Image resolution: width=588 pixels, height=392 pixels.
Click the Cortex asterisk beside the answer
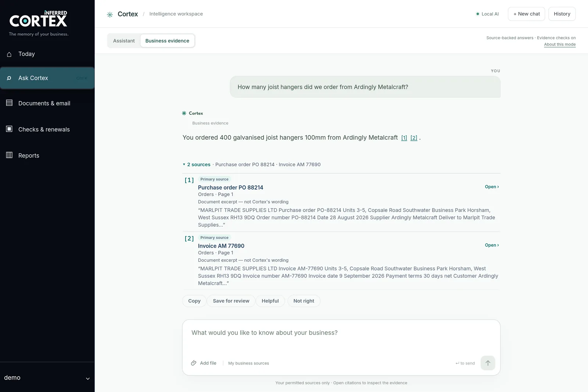coord(184,113)
